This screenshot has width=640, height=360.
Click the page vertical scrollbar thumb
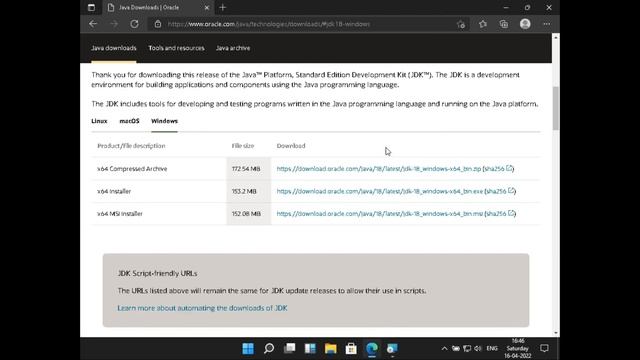point(556,109)
